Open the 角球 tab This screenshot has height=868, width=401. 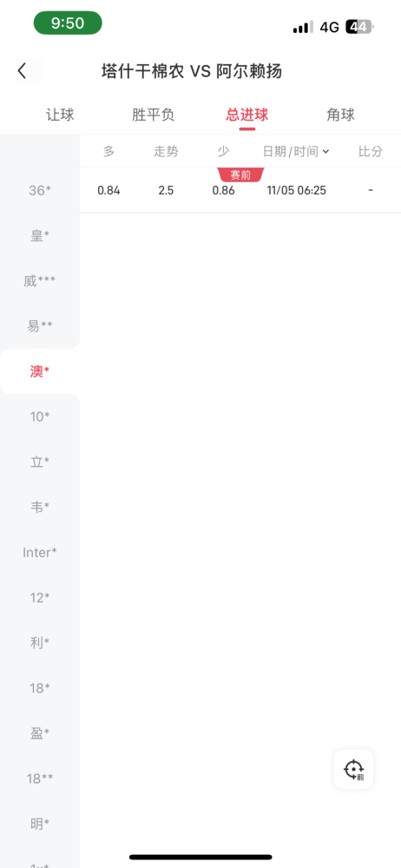coord(340,115)
